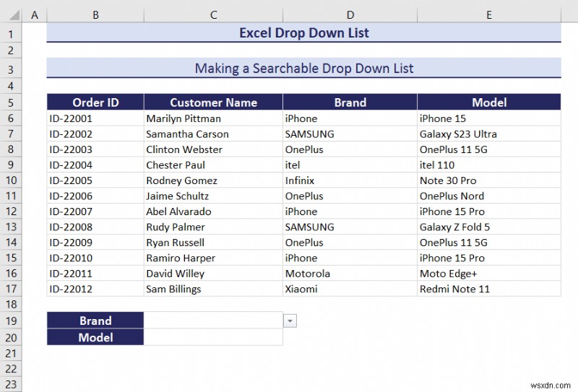Select cell ID-22002

click(95, 134)
